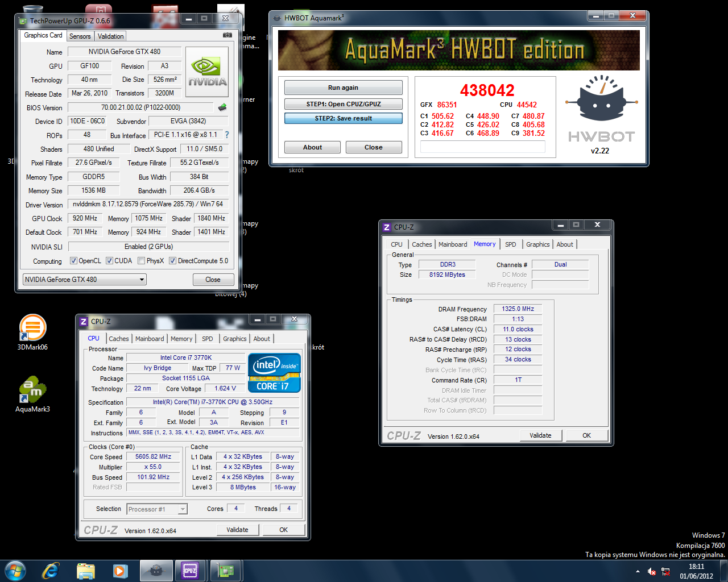
Task: Open Graphics tab in the Memory CPU-Z window
Action: (537, 244)
